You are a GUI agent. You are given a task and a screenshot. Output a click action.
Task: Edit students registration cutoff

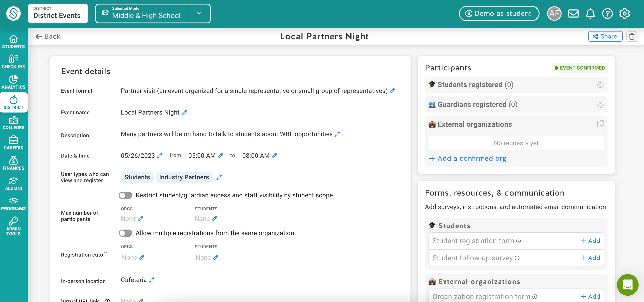coord(215,257)
